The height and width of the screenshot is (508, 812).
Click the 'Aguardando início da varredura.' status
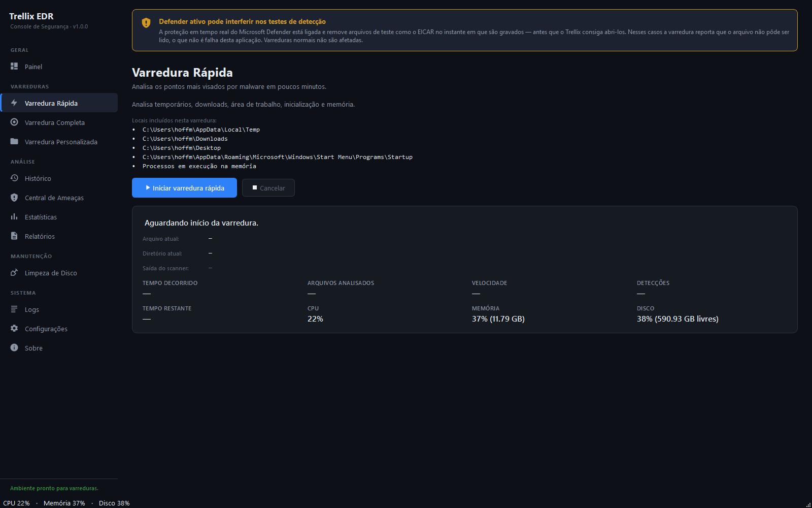coord(201,223)
